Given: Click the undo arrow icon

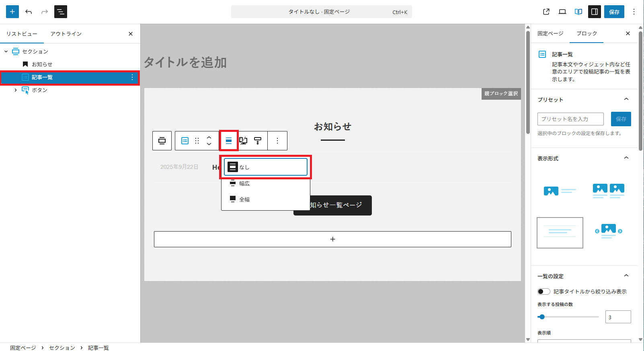Looking at the screenshot, I should 29,12.
